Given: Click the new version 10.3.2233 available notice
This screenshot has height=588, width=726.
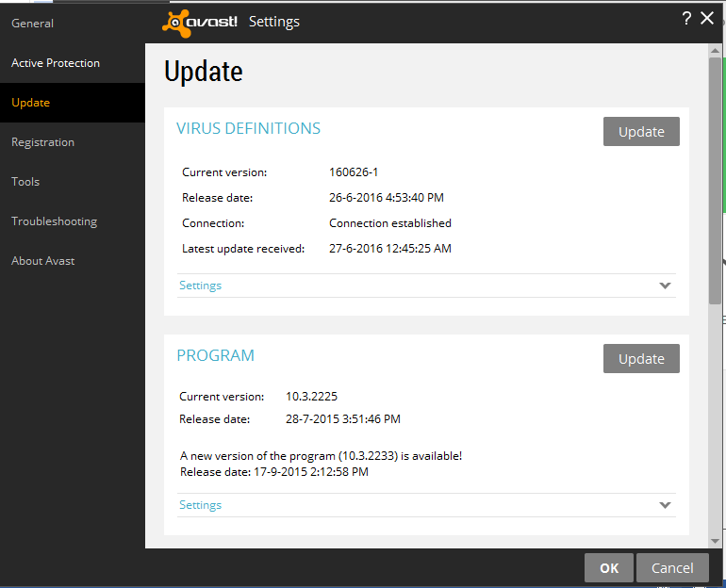Looking at the screenshot, I should tap(321, 456).
